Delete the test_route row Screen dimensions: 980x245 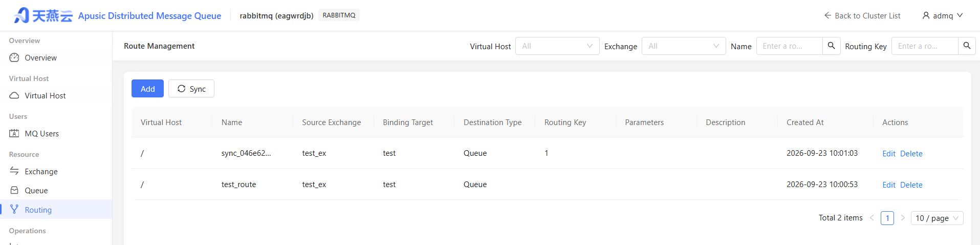911,185
